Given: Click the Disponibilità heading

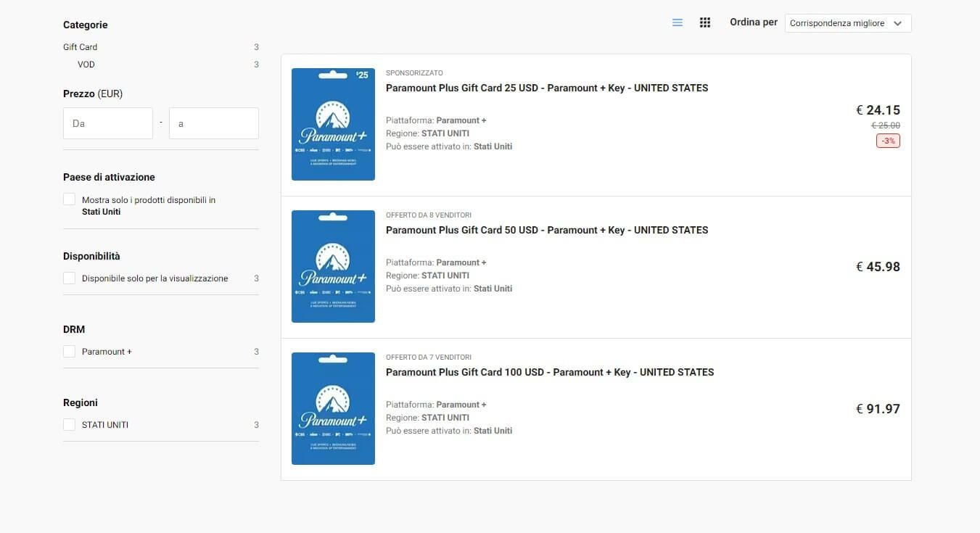Looking at the screenshot, I should pyautogui.click(x=91, y=256).
